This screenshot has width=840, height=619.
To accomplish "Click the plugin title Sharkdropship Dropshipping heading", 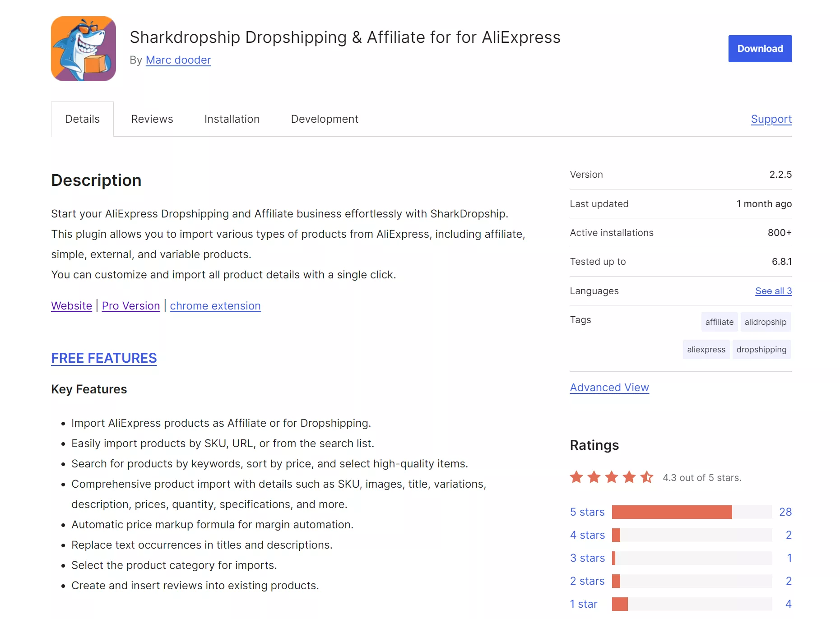I will pos(345,37).
